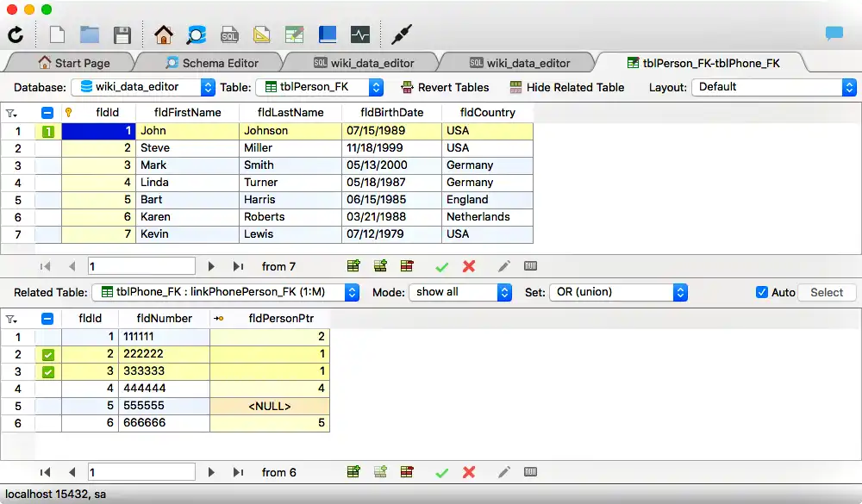Commit changes with upper green checkmark
Viewport: 862px width, 504px height.
[441, 267]
